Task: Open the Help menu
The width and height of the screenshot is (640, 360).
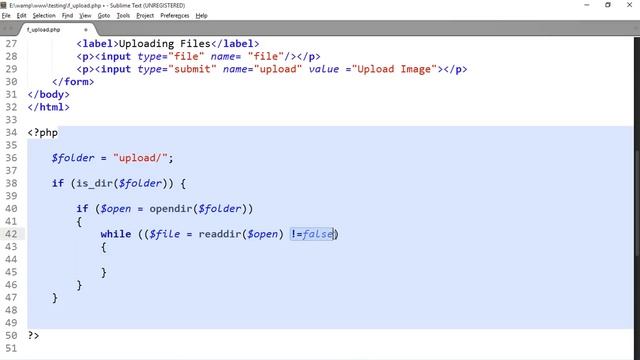Action: (x=201, y=16)
